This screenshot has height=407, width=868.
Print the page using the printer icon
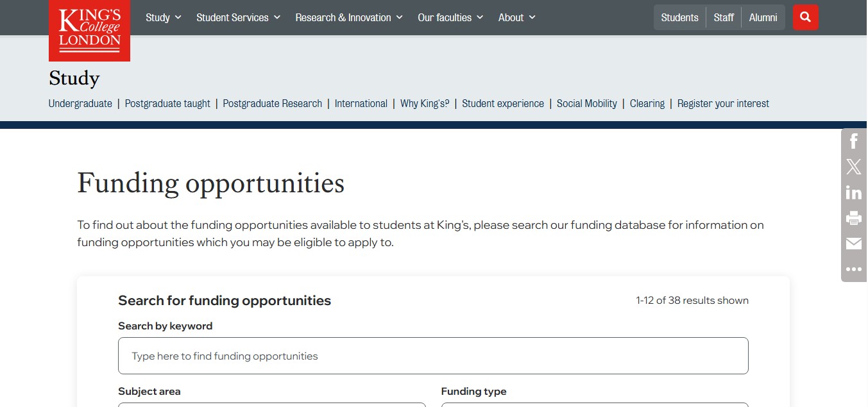pos(854,218)
